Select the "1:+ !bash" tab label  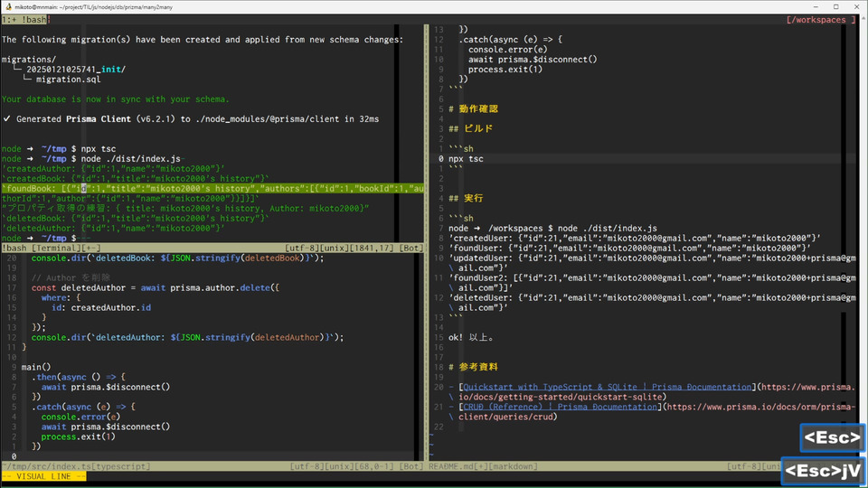(25, 19)
